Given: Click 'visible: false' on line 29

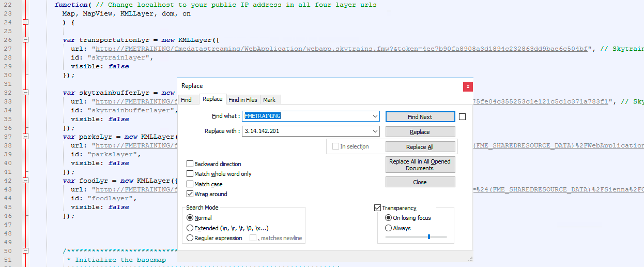Looking at the screenshot, I should tap(100, 66).
